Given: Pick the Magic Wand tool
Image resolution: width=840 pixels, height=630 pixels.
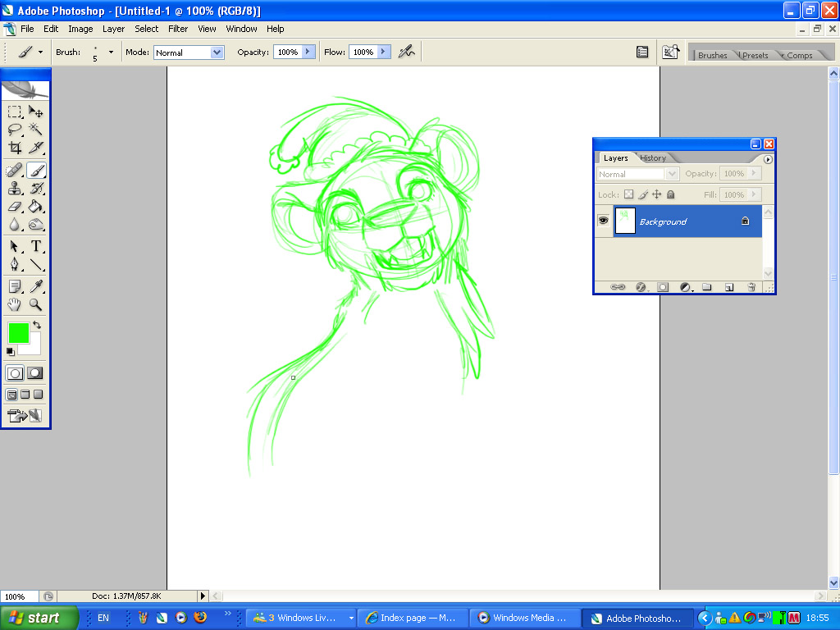Looking at the screenshot, I should click(x=36, y=130).
